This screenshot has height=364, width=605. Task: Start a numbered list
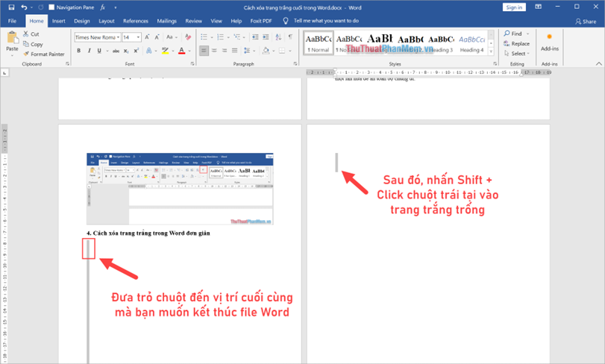(220, 37)
